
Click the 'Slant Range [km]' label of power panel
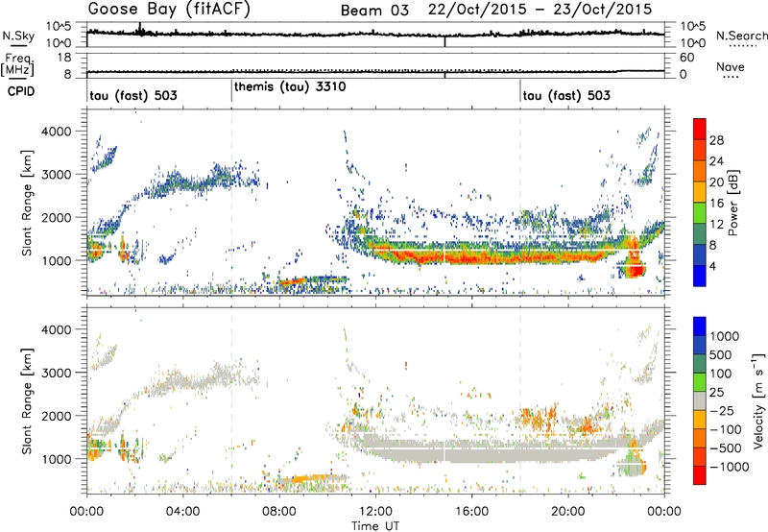(28, 203)
